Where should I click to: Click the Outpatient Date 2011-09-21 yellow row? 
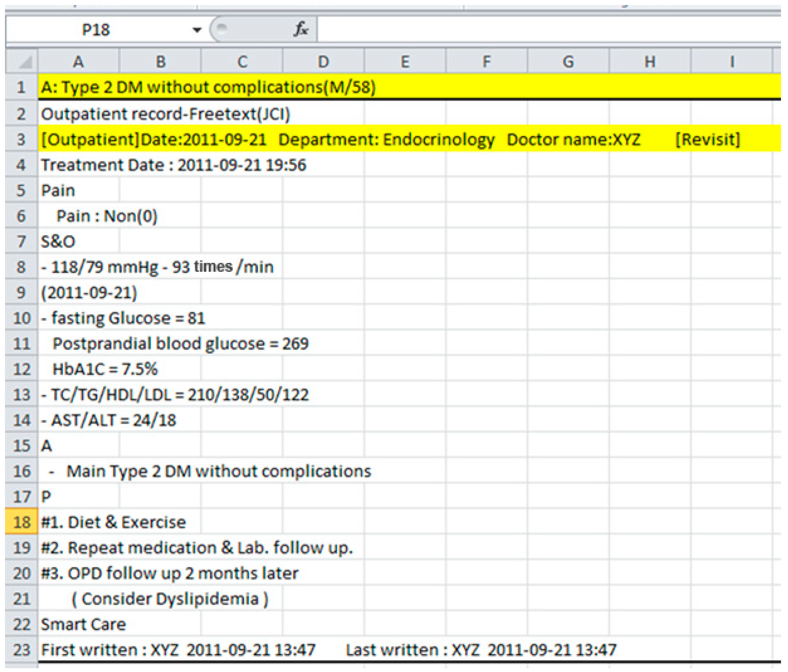78,139
